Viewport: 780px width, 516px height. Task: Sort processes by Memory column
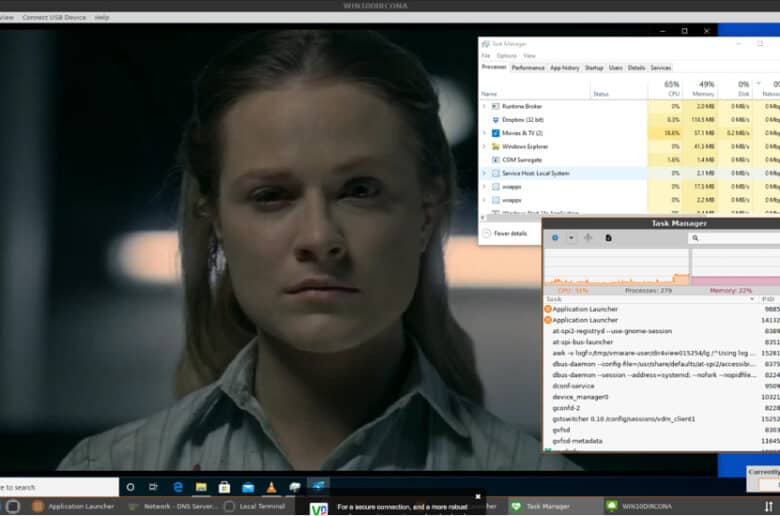click(700, 89)
